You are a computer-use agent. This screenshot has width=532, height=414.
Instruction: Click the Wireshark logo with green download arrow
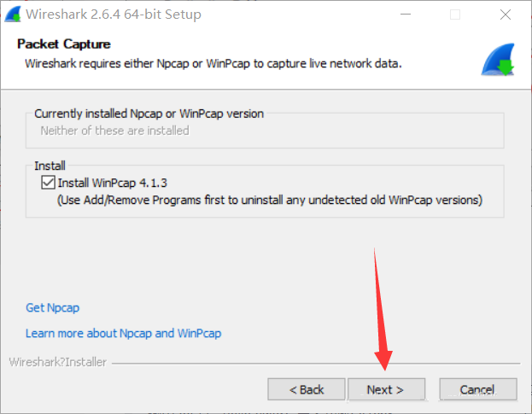pos(498,60)
